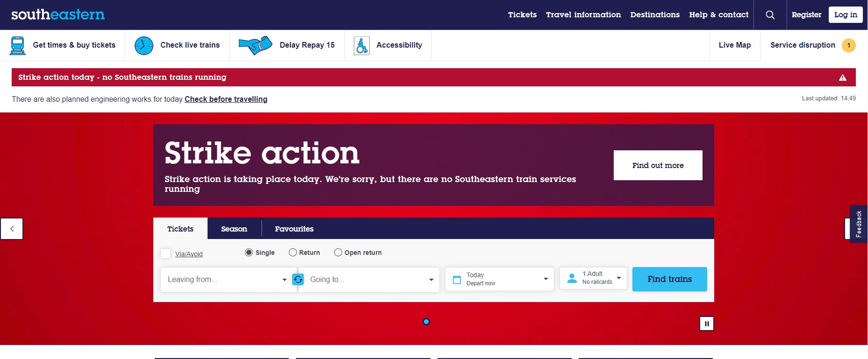The width and height of the screenshot is (868, 359).
Task: Select the carousel slide indicator dot
Action: [426, 322]
